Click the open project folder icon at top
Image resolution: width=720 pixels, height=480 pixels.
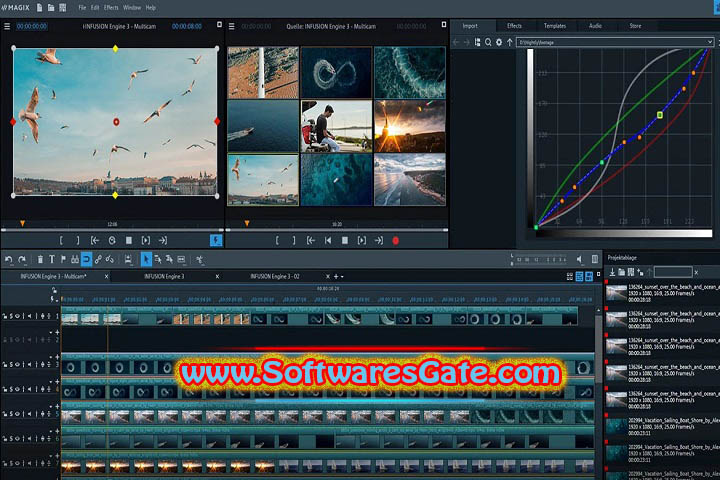[51, 8]
